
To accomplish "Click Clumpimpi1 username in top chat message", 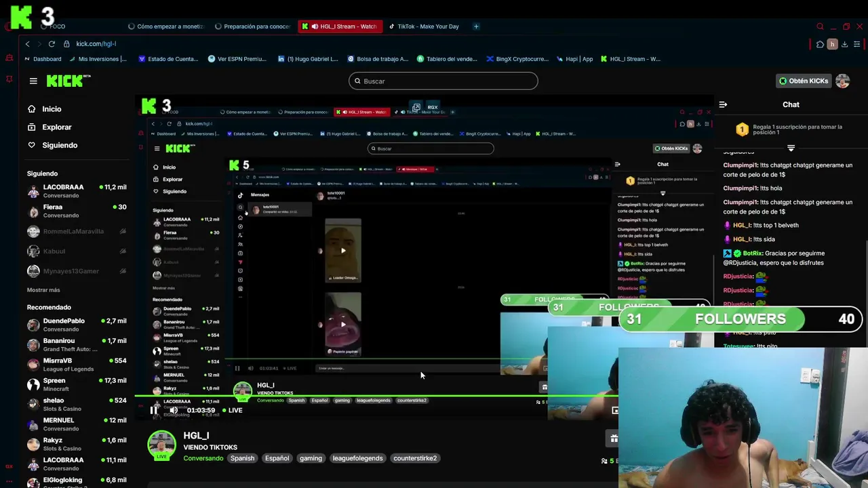I will [x=740, y=165].
